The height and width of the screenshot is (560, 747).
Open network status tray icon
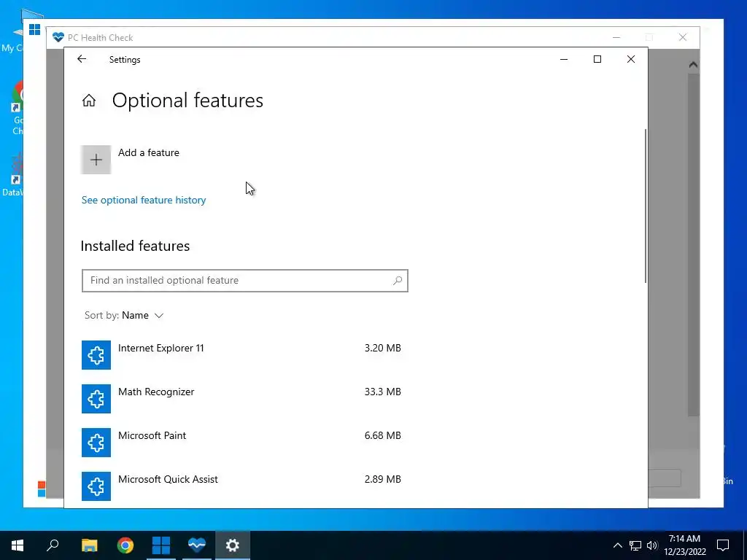[x=635, y=545]
